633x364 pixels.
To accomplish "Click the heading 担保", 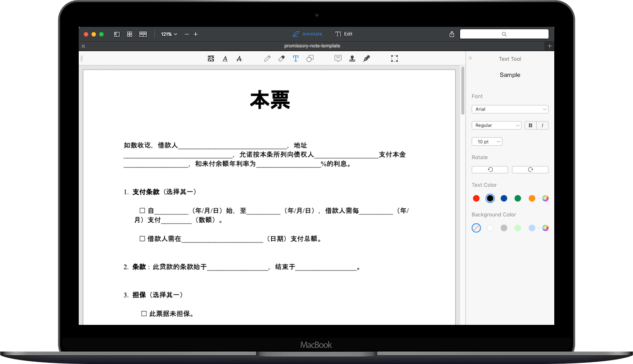I will 139,295.
